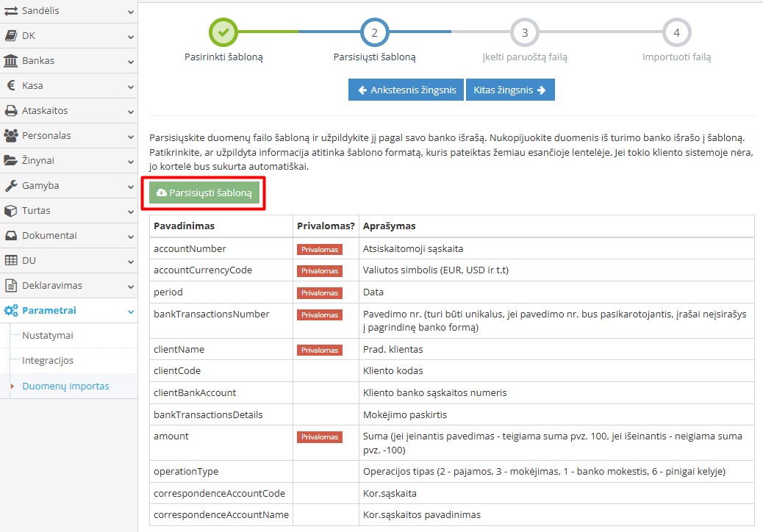Viewport: 763px width, 532px height.
Task: Download template with Parsisiųsti šabloną button
Action: click(204, 193)
